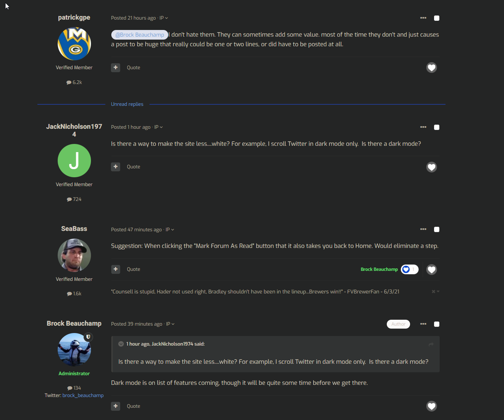Click the multiquote plus icon on Brock Beauchamp's post
The width and height of the screenshot is (504, 420).
tap(116, 406)
